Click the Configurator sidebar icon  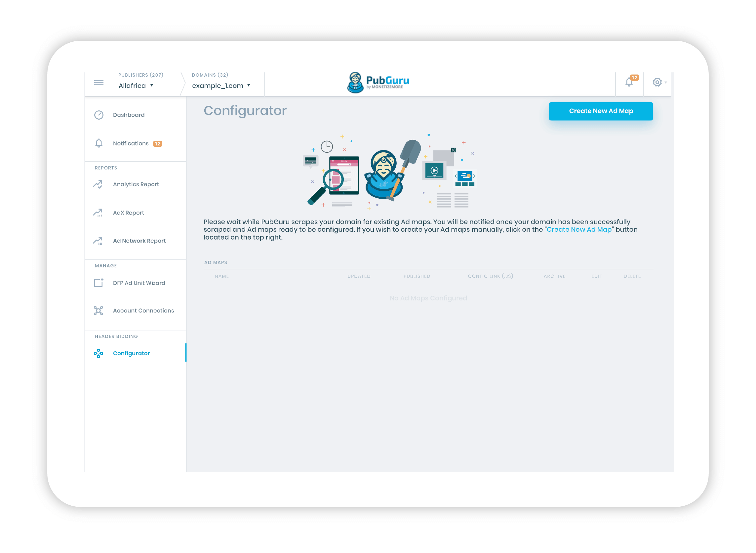tap(99, 353)
